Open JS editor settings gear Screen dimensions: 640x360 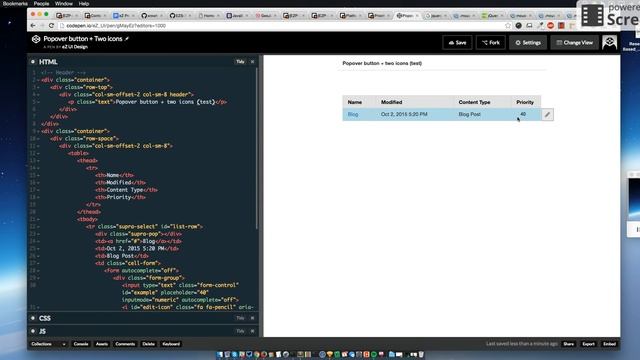[x=33, y=331]
